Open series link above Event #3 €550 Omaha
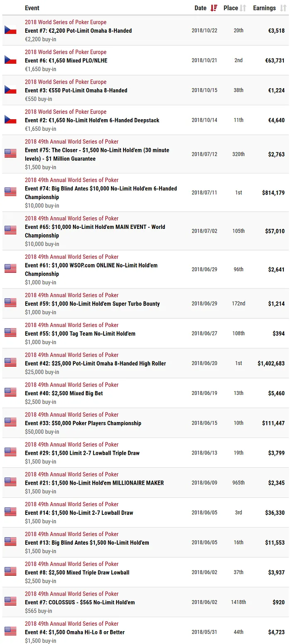Viewport: 290px width, 644px height. point(65,82)
